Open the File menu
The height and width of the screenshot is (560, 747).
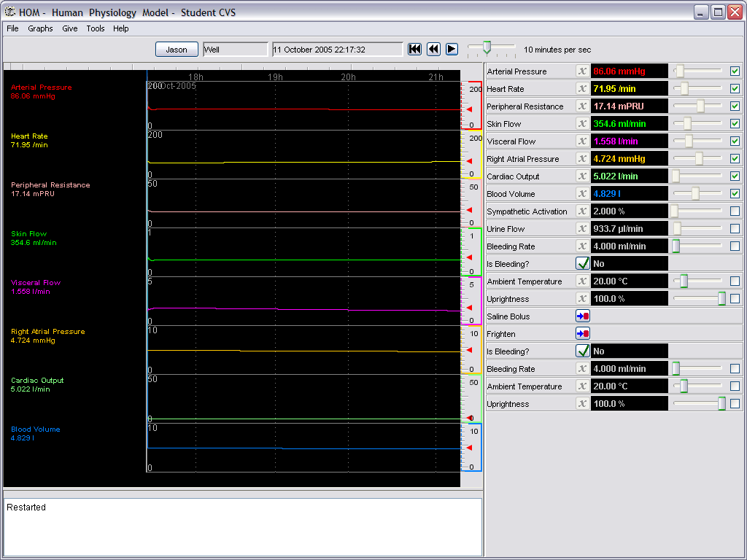(x=12, y=28)
